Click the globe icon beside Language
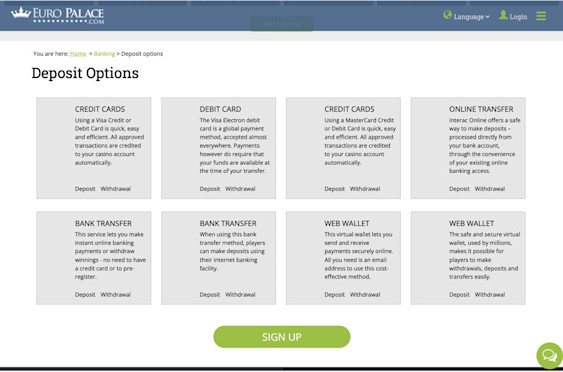The height and width of the screenshot is (372, 563). click(x=447, y=15)
